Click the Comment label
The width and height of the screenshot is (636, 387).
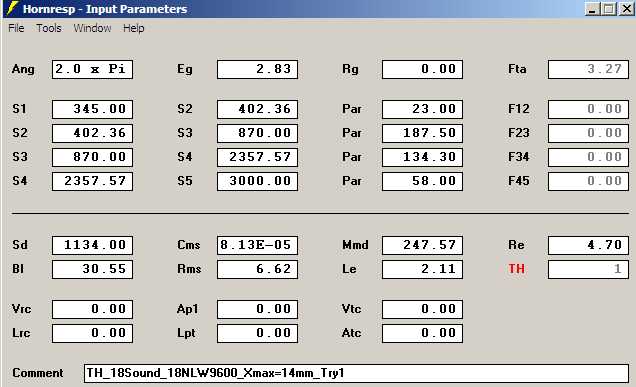[38, 373]
